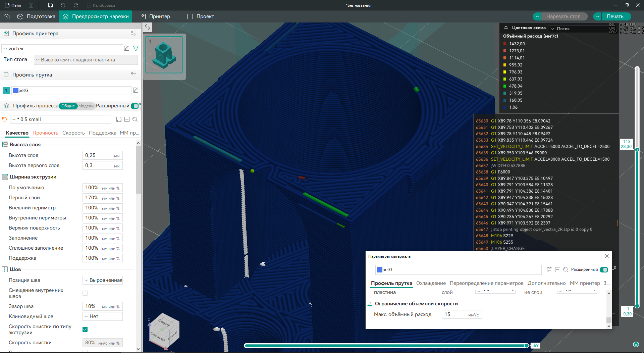Switch to the Прочность tab

point(45,133)
